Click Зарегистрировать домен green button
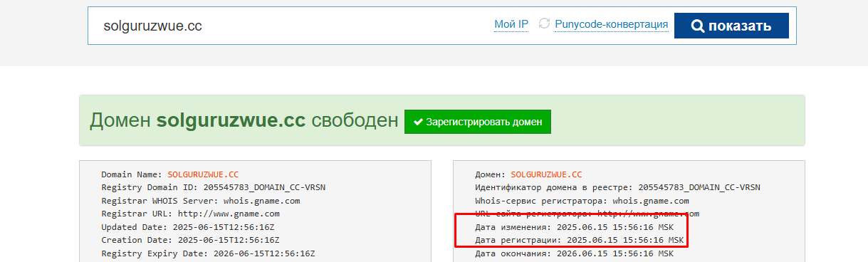The width and height of the screenshot is (868, 262). pyautogui.click(x=477, y=121)
